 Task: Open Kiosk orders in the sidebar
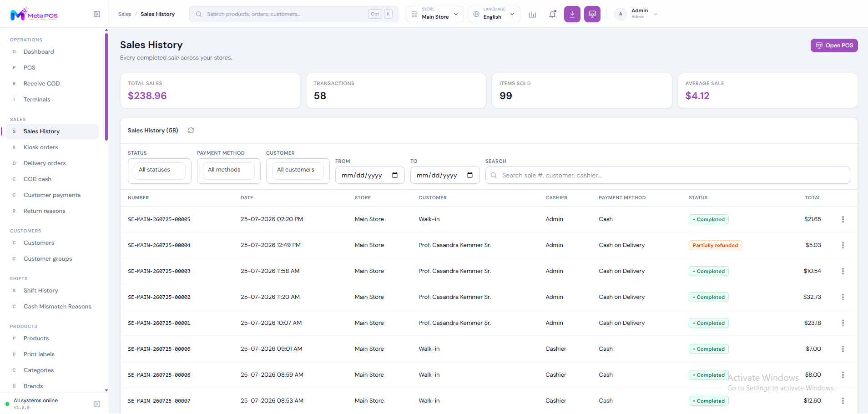click(x=52, y=147)
